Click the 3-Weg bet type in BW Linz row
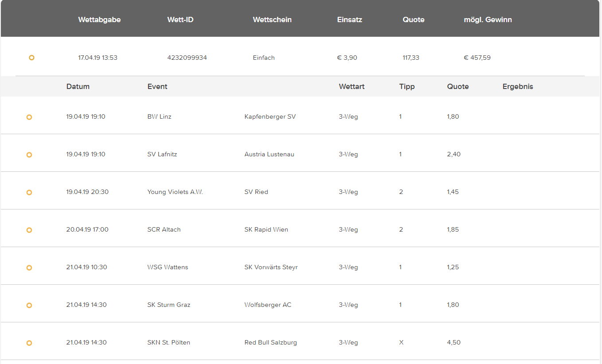 point(348,116)
